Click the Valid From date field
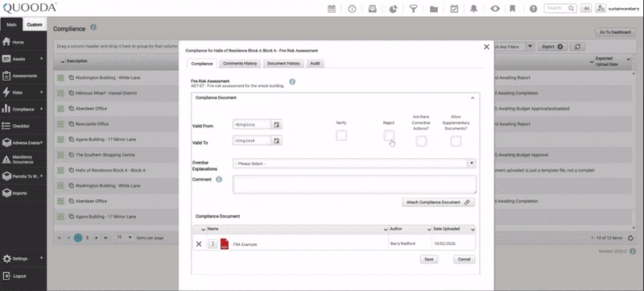644x291 pixels. (x=252, y=124)
